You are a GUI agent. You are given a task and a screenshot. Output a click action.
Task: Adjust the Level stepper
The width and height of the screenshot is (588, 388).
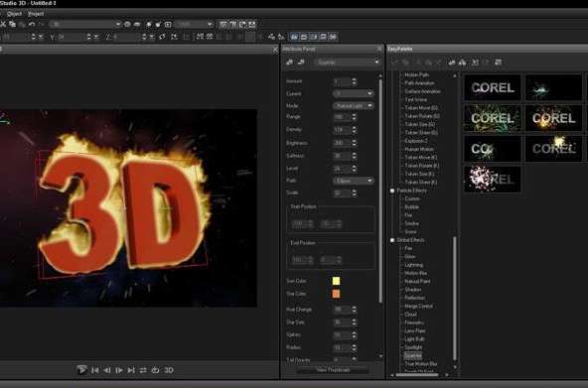pyautogui.click(x=354, y=169)
